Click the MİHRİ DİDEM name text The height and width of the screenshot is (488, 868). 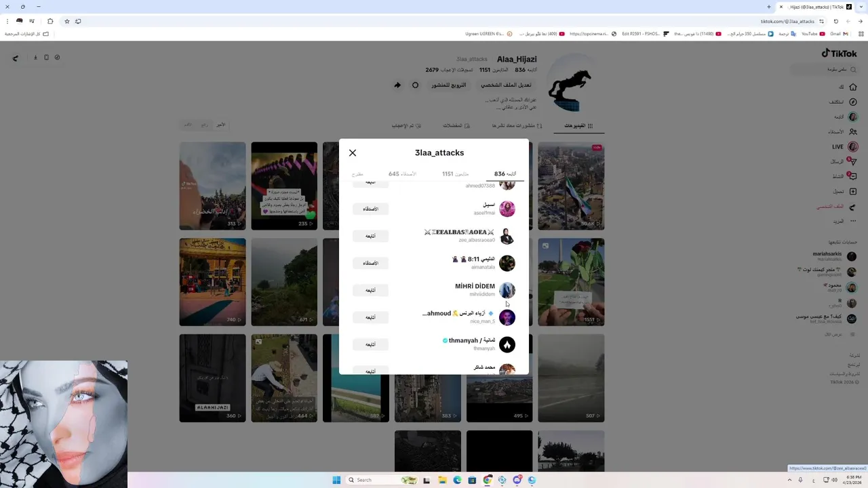coord(475,286)
